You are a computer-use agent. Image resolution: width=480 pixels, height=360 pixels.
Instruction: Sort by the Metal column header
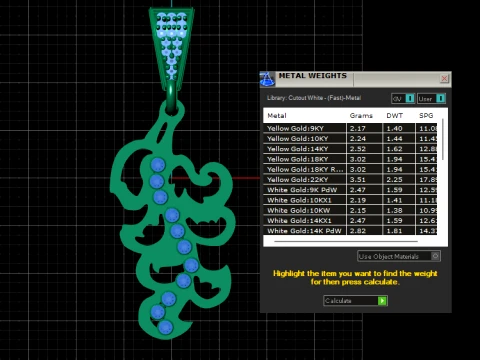coord(277,116)
